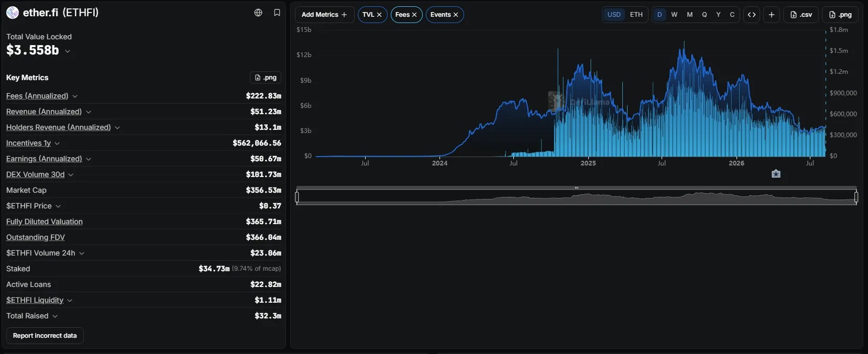The height and width of the screenshot is (354, 868).
Task: Open the embed chart code icon
Action: coord(752,15)
